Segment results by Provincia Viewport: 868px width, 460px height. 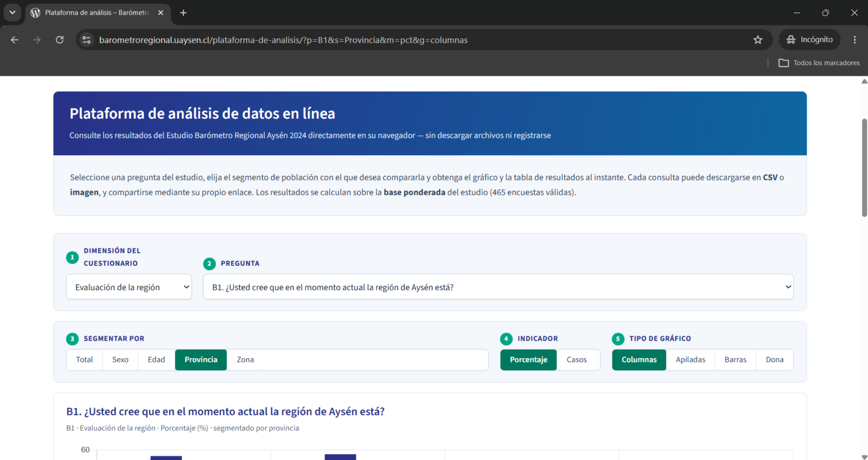click(201, 360)
